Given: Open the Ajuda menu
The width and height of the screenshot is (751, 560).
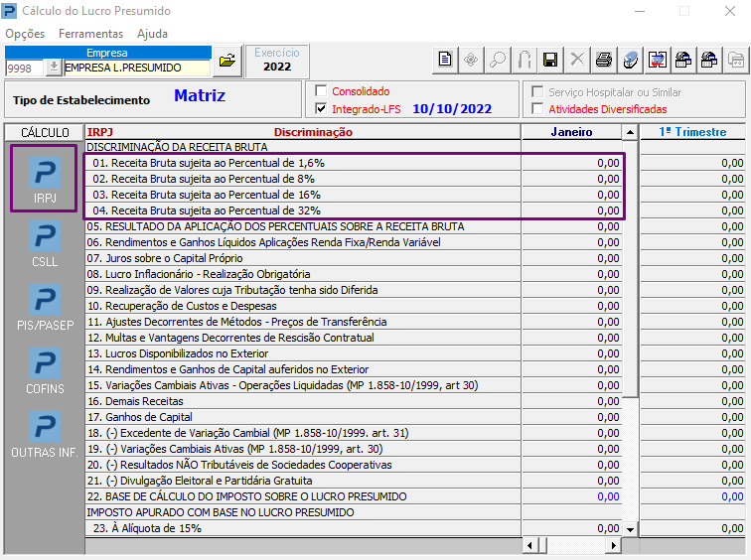Looking at the screenshot, I should 152,34.
